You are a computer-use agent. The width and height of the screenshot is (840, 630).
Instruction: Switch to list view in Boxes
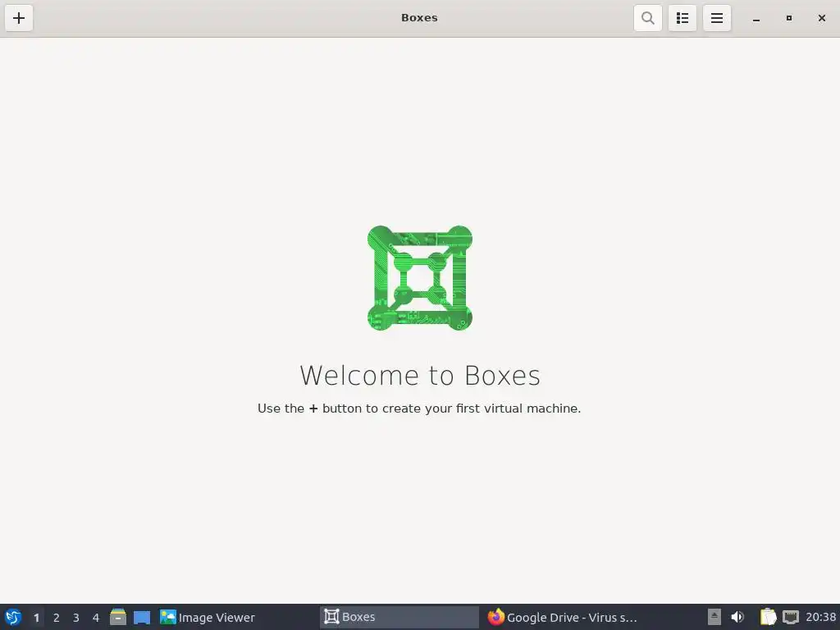pyautogui.click(x=682, y=18)
